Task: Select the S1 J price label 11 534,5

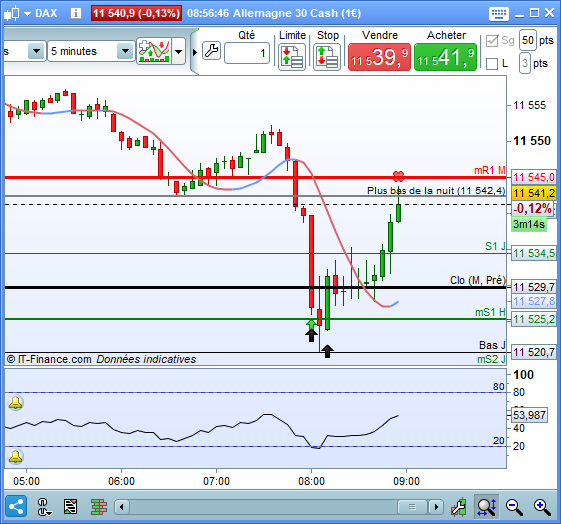Action: click(533, 253)
